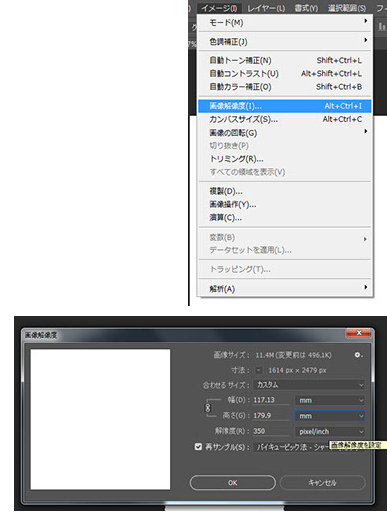Close the 画像解像度 dialog
Viewport: 387px width, 530px height.
(x=359, y=333)
